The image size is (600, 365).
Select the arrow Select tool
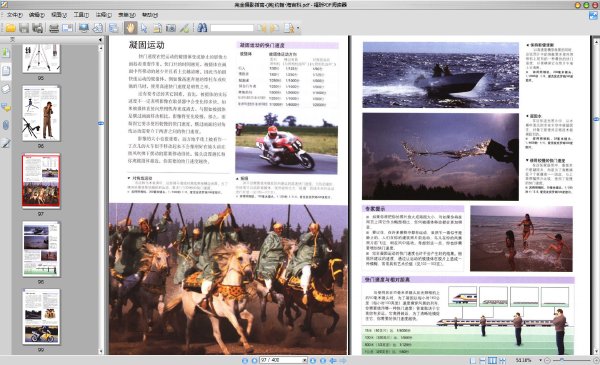tap(144, 28)
